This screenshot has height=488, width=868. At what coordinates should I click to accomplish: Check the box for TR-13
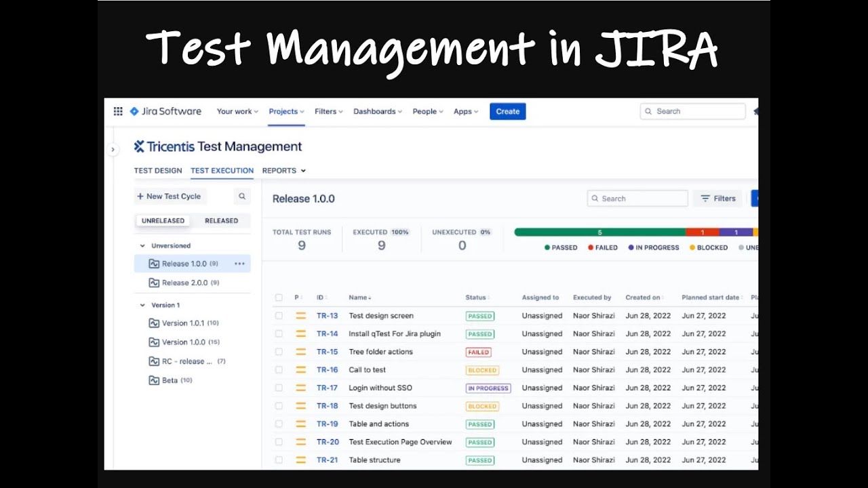point(279,316)
